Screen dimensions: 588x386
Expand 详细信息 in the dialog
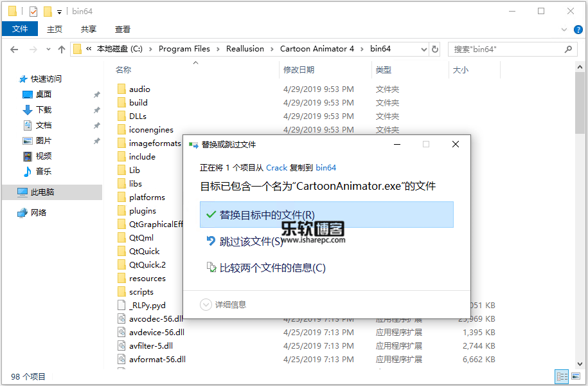click(223, 304)
